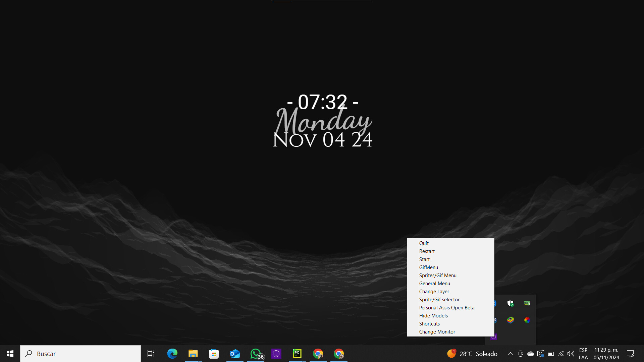This screenshot has height=362, width=644.
Task: Open OneDrive from the system tray
Action: pos(530,353)
